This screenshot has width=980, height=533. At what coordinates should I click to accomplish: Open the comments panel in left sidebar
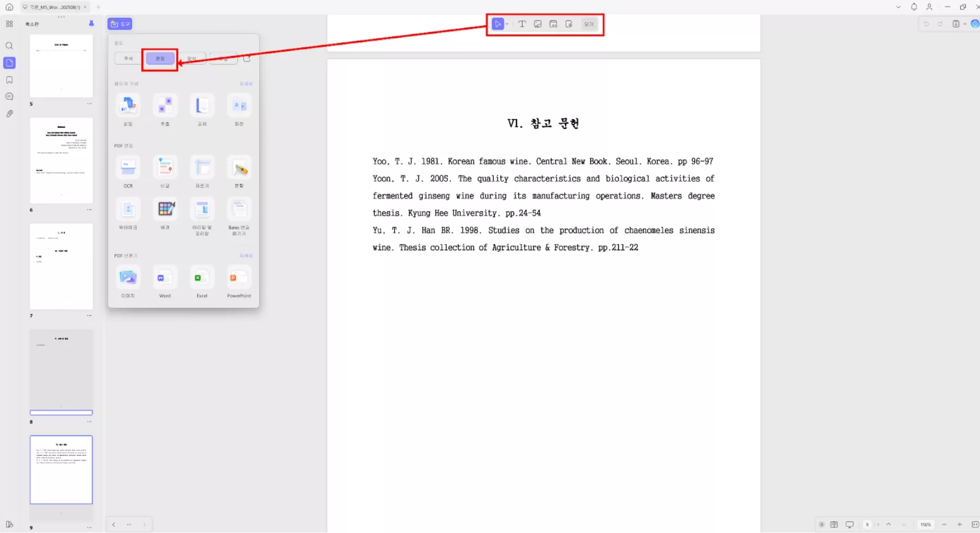point(9,97)
